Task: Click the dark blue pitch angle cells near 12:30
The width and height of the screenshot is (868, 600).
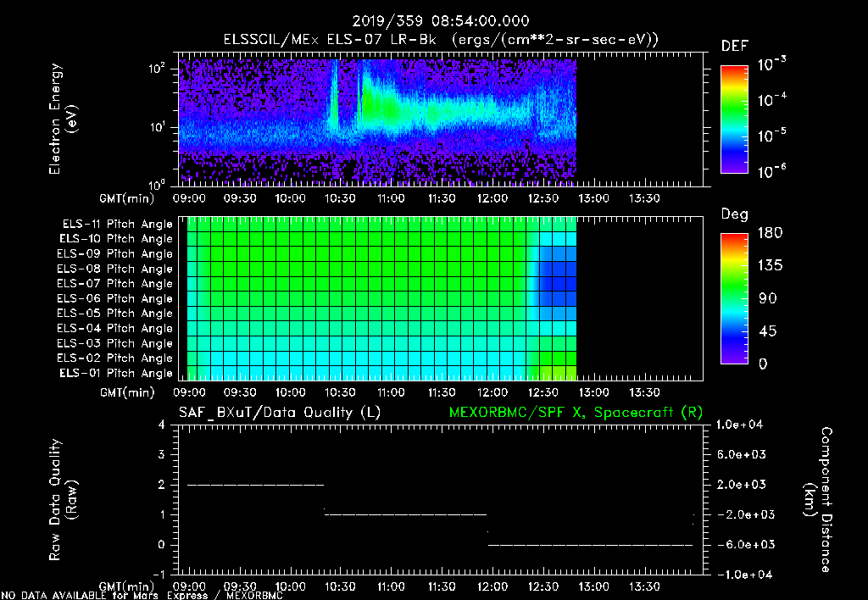Action: 558,283
